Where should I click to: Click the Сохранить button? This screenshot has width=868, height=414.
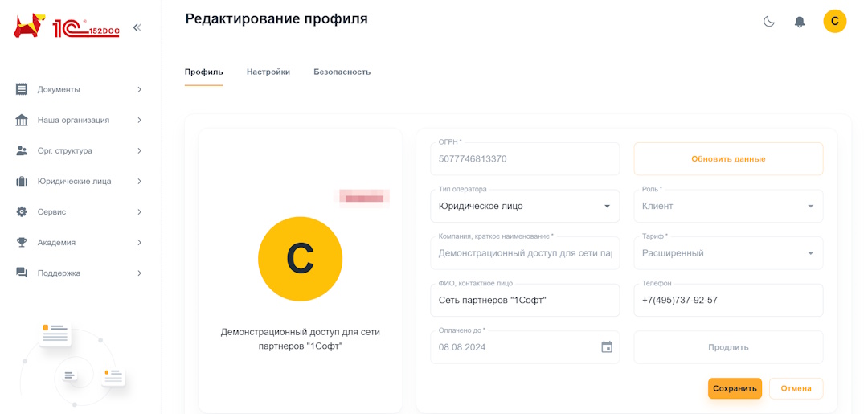(735, 388)
